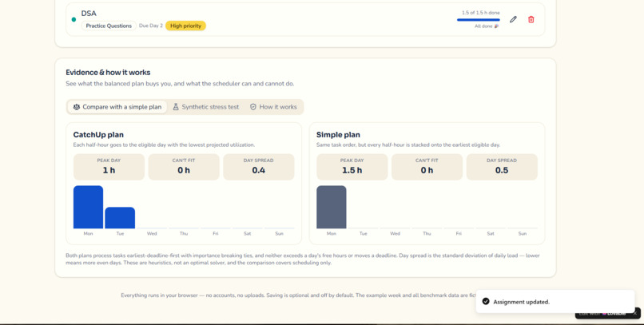Click the Fri label under CatchUp plan chart
Viewport: 644px width, 325px height.
pos(216,233)
